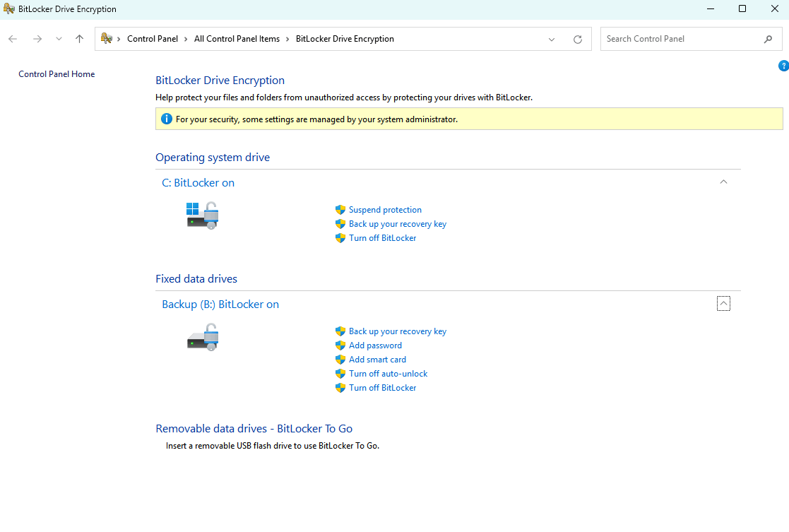Screen dimensions: 789x532
Task: Click the BitLocker icon in address bar
Action: 106,38
